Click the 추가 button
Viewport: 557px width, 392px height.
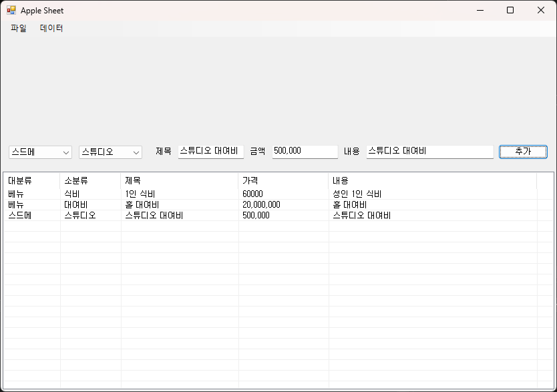(x=523, y=152)
